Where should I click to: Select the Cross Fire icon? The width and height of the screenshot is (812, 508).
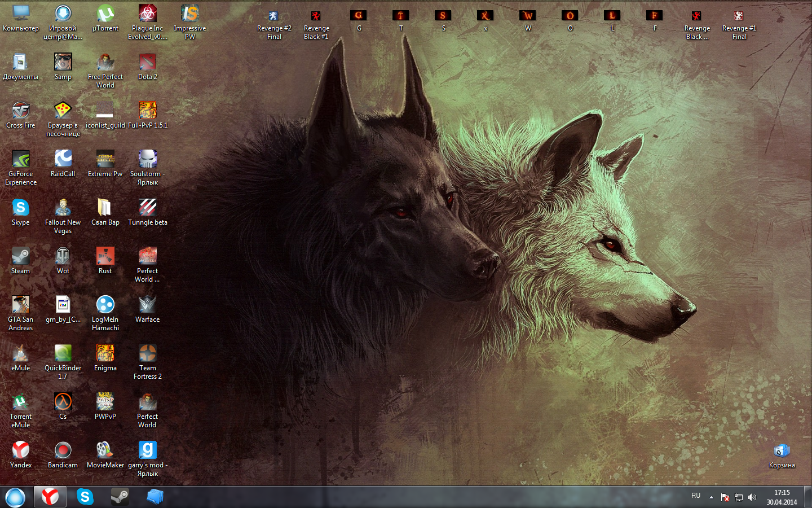coord(21,115)
